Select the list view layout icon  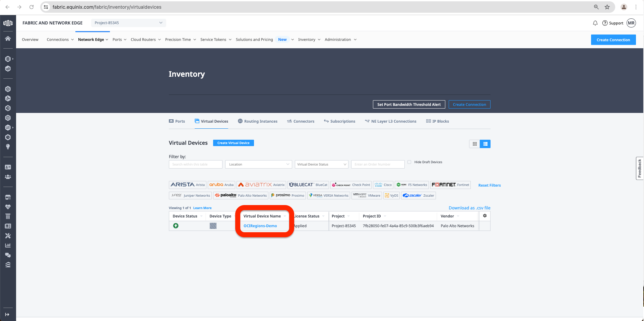[485, 144]
